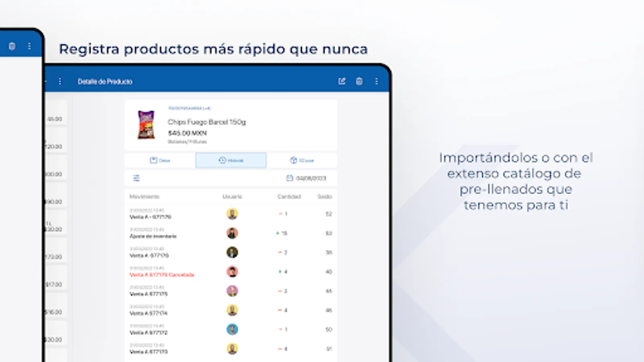
Task: Open the overflow menu on the left tablet
Action: pos(29,46)
